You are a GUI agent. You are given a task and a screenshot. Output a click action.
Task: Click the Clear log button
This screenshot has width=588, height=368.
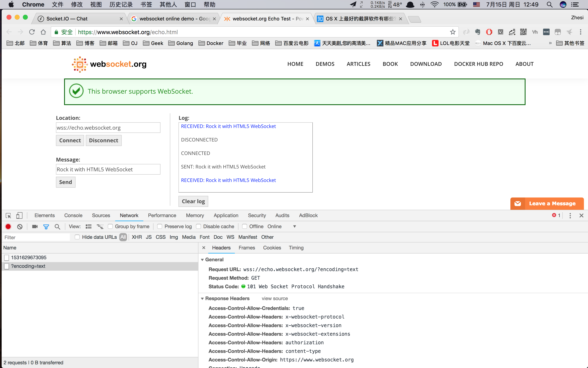tap(193, 201)
